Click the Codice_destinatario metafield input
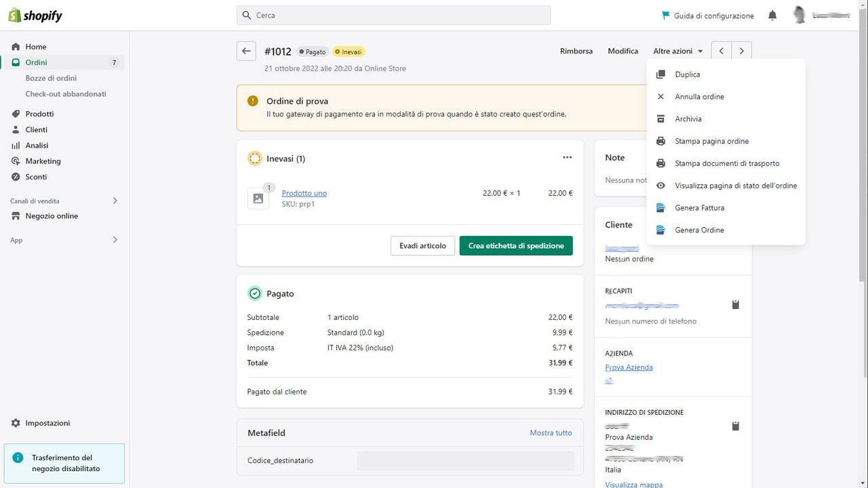The image size is (868, 488). (465, 461)
